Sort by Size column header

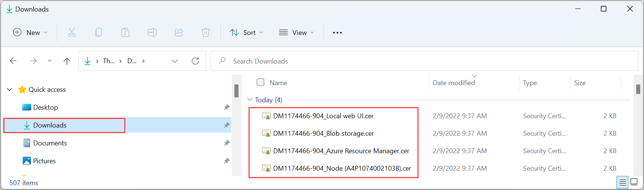pyautogui.click(x=580, y=83)
